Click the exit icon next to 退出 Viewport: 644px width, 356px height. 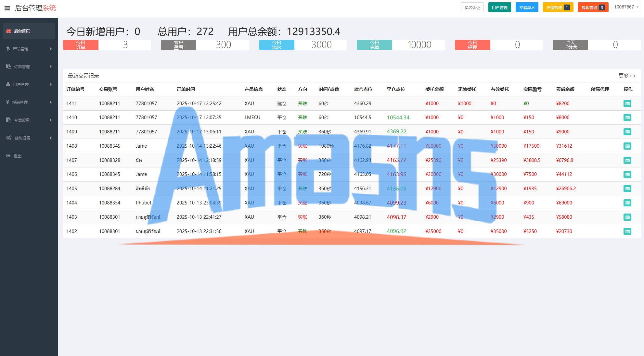(x=8, y=156)
